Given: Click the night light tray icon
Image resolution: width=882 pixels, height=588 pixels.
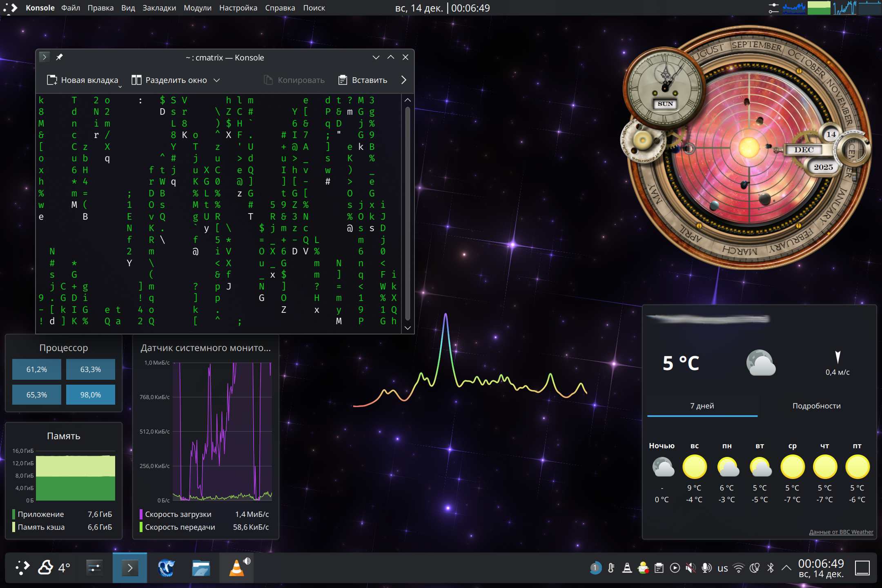Looking at the screenshot, I should click(x=755, y=568).
